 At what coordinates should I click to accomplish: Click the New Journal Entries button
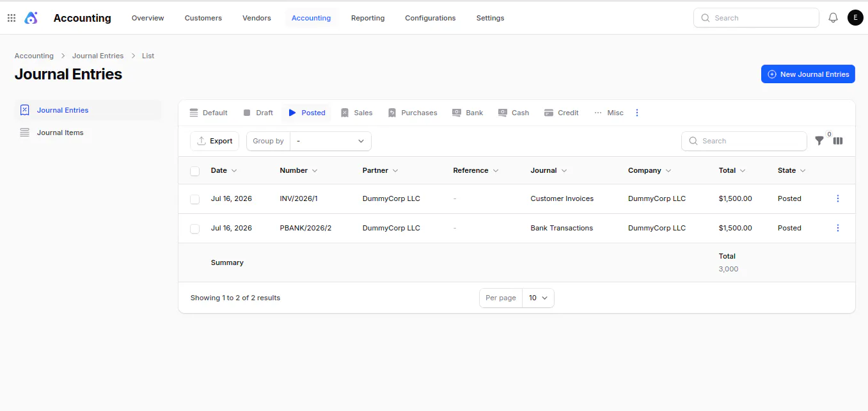808,74
